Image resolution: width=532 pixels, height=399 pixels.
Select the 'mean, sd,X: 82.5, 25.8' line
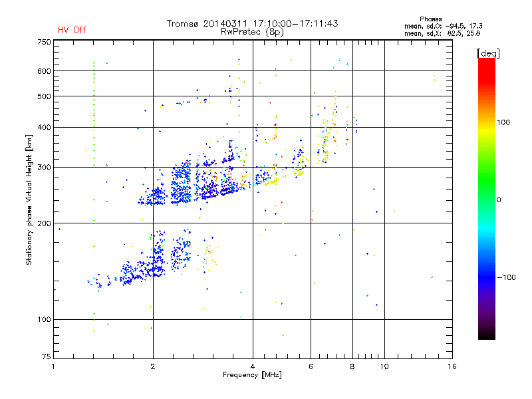coord(442,33)
